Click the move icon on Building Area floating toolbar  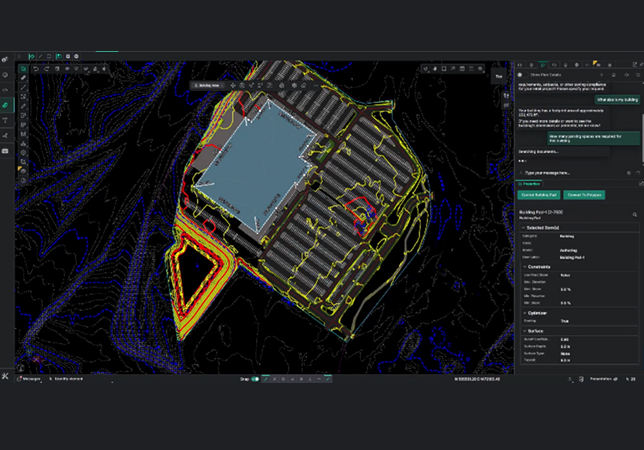coord(233,86)
